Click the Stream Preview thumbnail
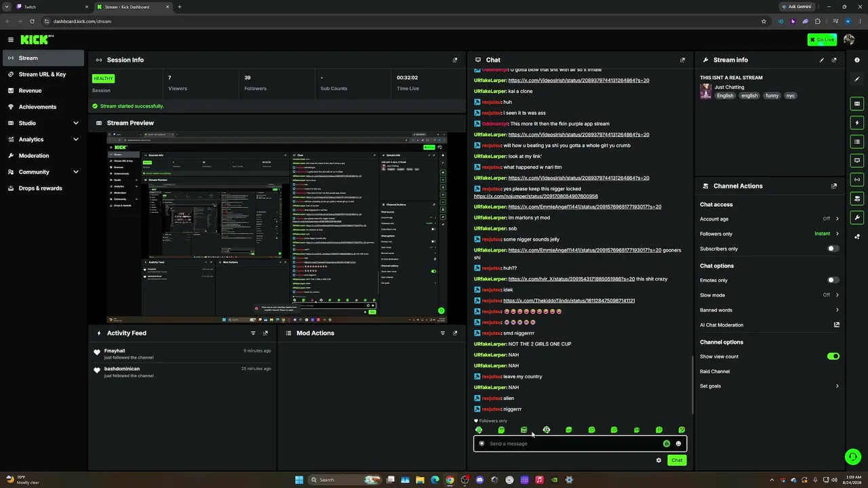Viewport: 868px width, 488px height. pos(277,228)
